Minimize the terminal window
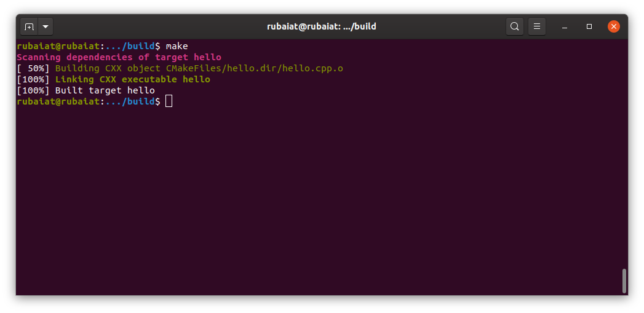The width and height of the screenshot is (644, 313). pyautogui.click(x=565, y=26)
